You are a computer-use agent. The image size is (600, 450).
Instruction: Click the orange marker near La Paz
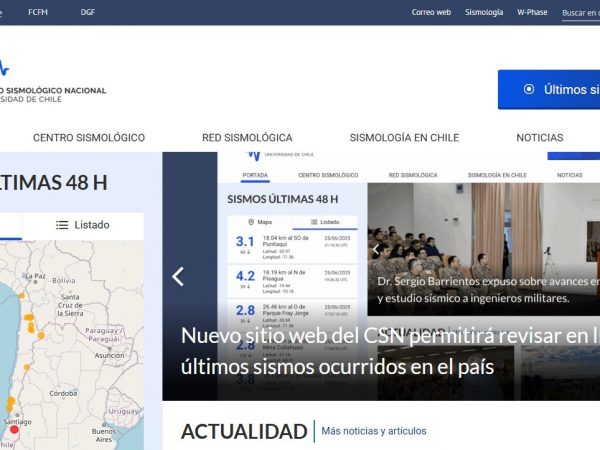point(22,295)
